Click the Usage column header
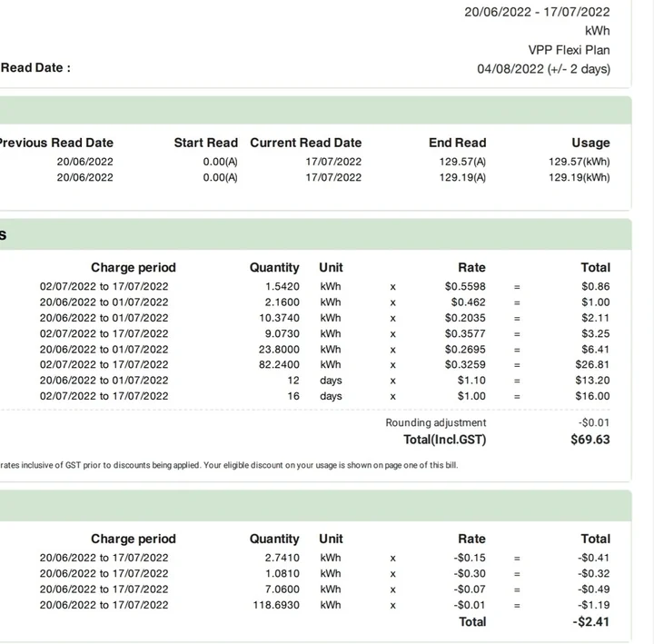The image size is (654, 644). 590,143
